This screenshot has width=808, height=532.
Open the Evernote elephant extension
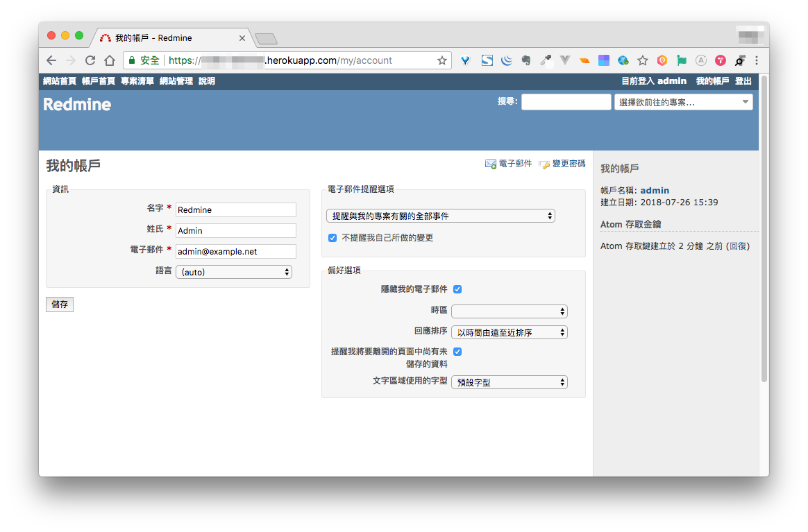pos(526,60)
